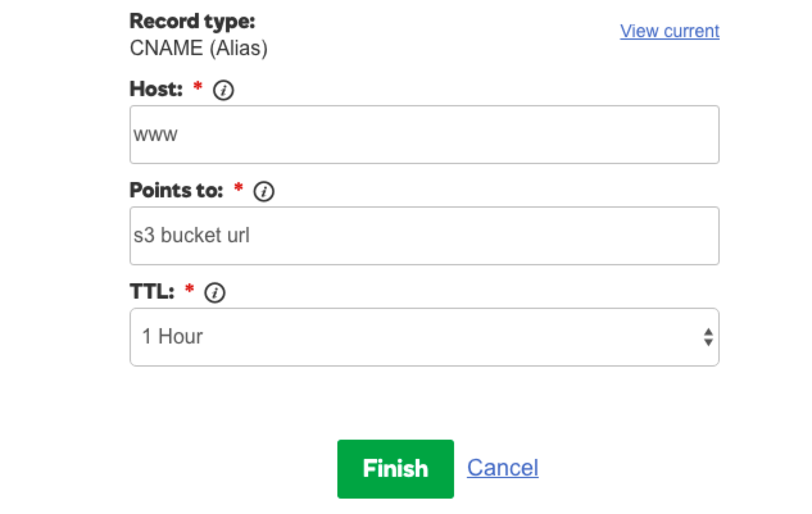Click the 's3 bucket url' text
The image size is (812, 514).
191,236
